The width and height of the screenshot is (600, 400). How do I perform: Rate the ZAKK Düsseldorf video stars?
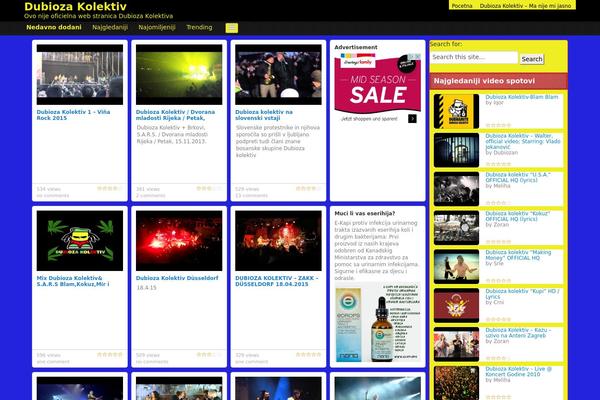coord(308,354)
